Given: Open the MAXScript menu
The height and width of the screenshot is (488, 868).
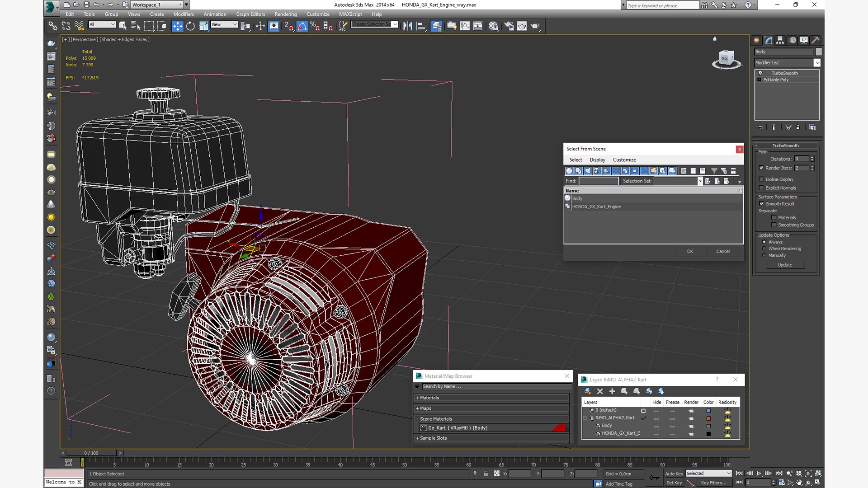Looking at the screenshot, I should (350, 14).
